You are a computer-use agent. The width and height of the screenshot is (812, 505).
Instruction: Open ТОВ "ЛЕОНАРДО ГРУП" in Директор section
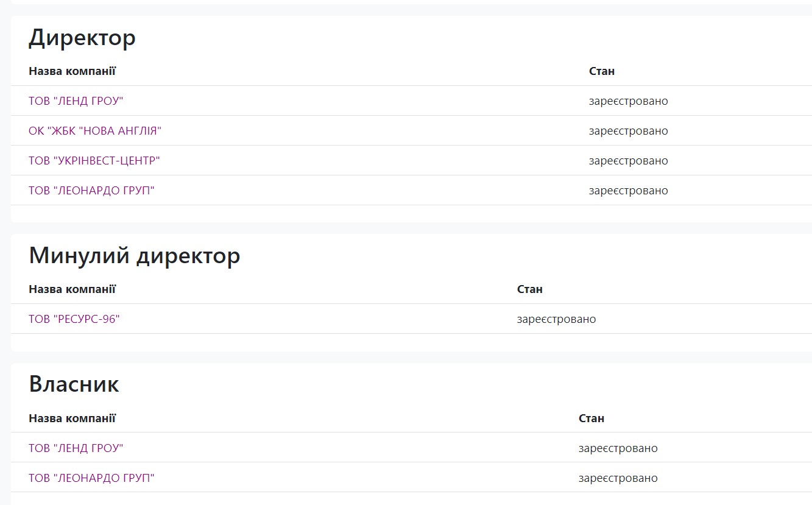tap(91, 191)
